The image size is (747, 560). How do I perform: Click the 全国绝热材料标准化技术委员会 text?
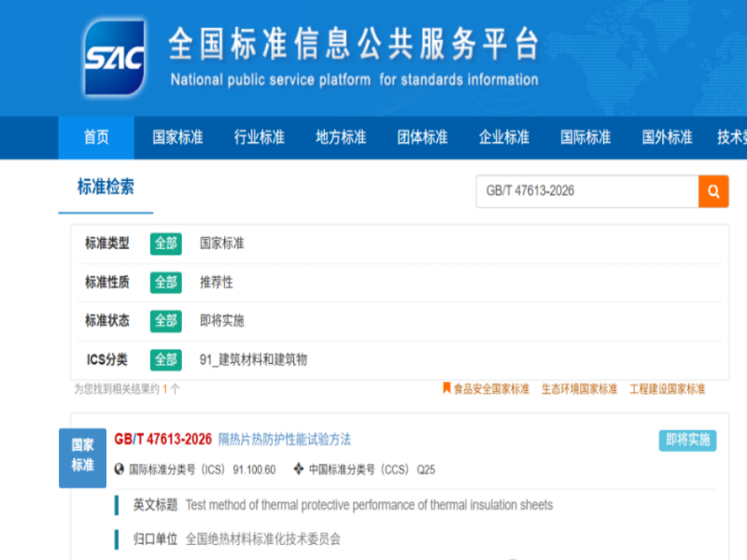[x=263, y=539]
